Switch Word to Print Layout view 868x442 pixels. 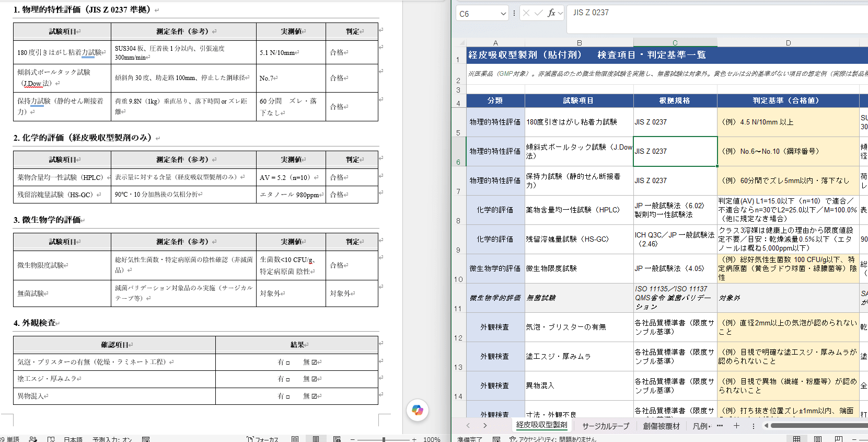click(x=316, y=439)
